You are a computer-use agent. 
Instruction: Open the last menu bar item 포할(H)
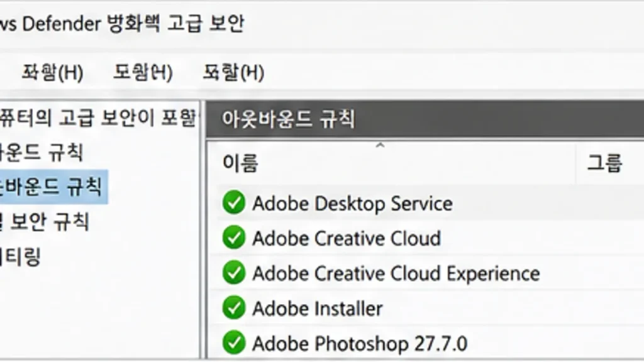pos(233,73)
